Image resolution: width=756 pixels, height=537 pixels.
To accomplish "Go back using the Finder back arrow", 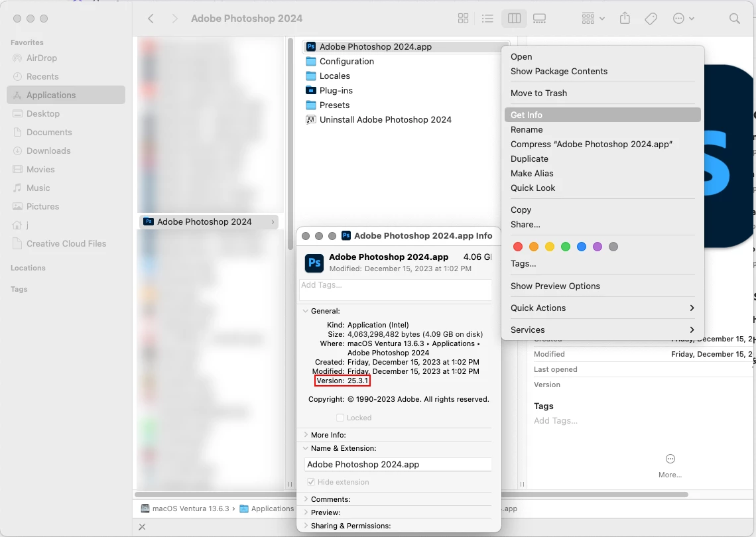I will [151, 19].
